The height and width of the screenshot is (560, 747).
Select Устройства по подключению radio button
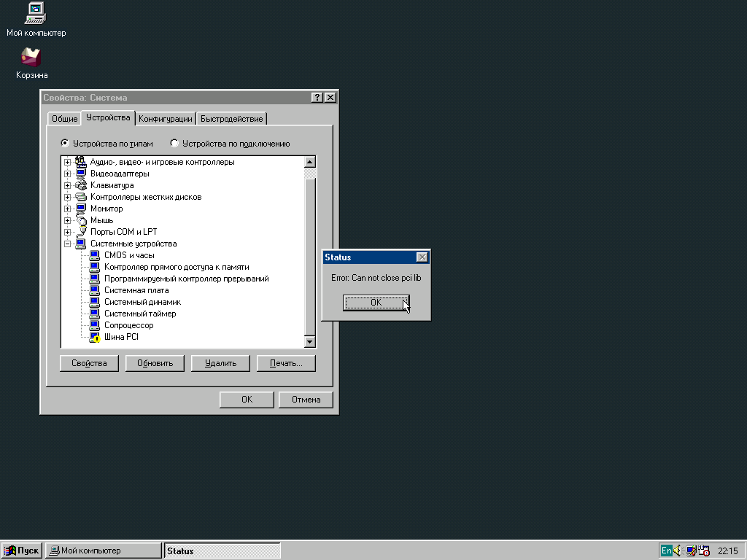[x=174, y=143]
